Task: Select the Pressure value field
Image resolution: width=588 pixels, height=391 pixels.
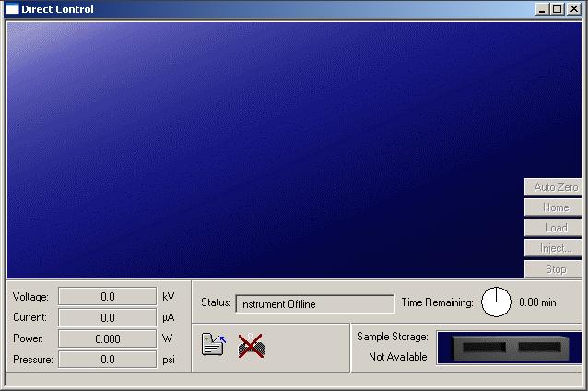Action: point(107,360)
